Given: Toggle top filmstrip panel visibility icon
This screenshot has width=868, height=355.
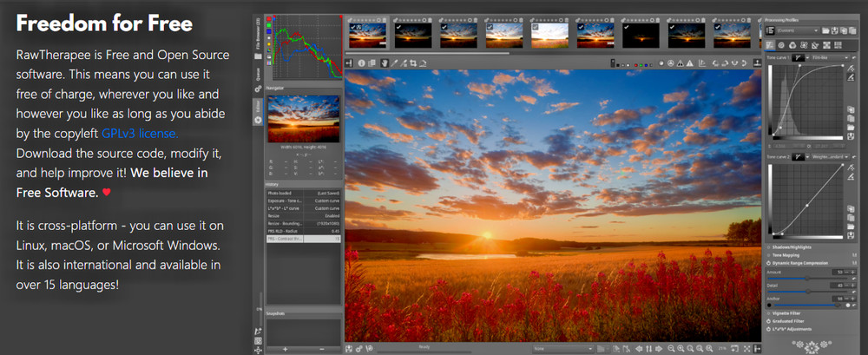Looking at the screenshot, I should [x=757, y=62].
